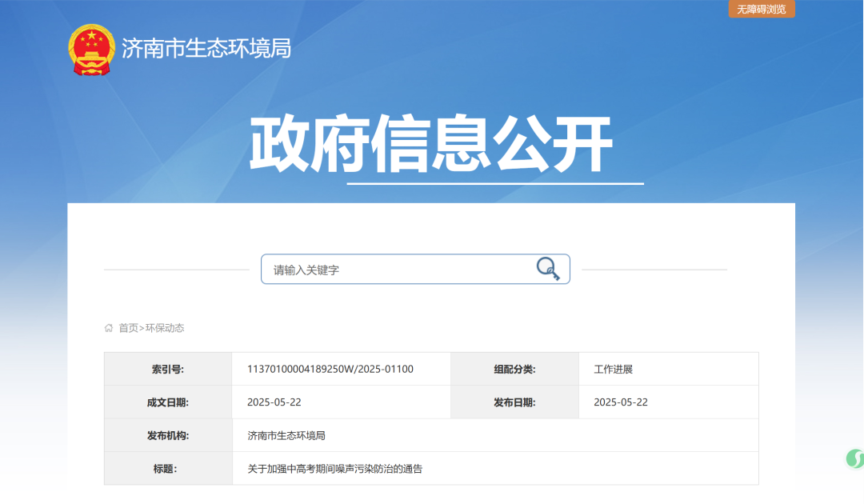Open 无障碍浏览 accessibility mode
Image resolution: width=864 pixels, height=504 pixels.
pyautogui.click(x=761, y=9)
